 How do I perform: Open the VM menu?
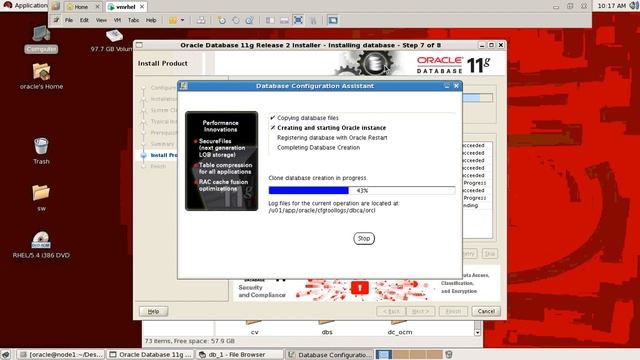pyautogui.click(x=117, y=20)
